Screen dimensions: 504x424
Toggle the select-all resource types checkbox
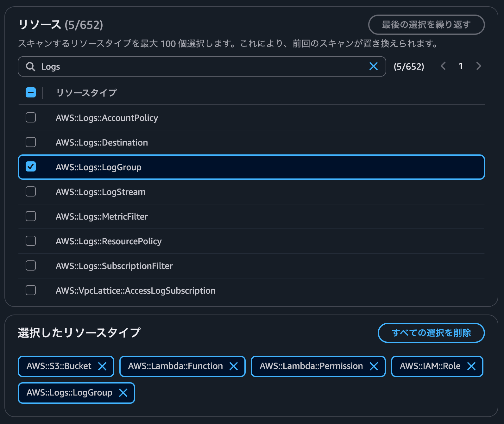pos(31,92)
